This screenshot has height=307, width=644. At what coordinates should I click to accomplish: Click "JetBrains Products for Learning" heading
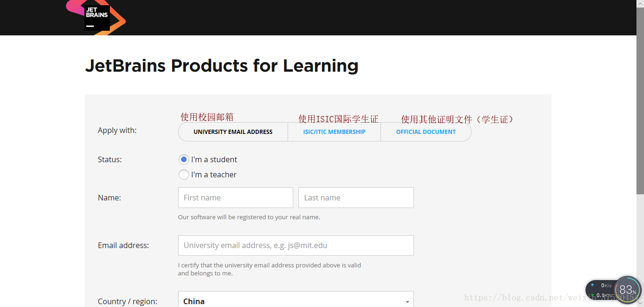pyautogui.click(x=222, y=66)
